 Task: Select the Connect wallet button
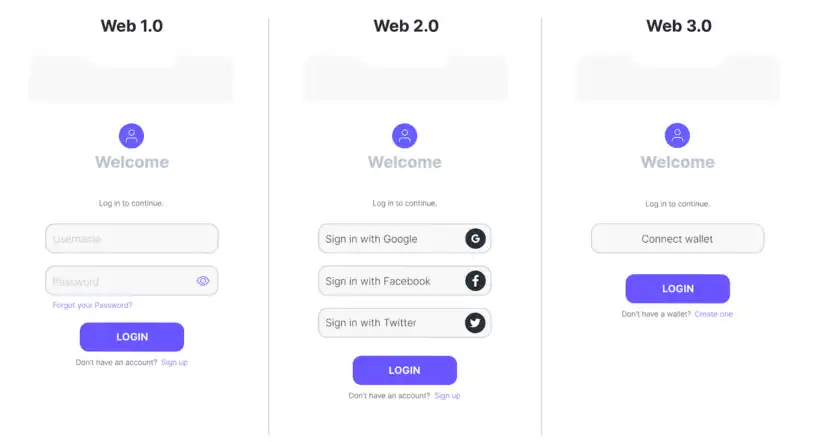point(678,239)
